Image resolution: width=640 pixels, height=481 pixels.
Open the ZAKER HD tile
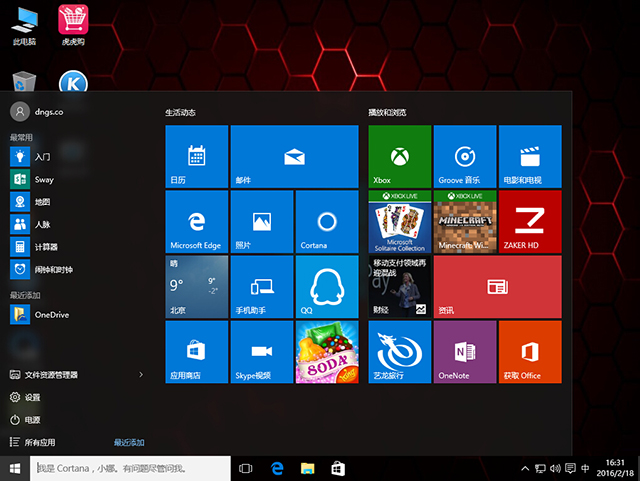click(529, 221)
